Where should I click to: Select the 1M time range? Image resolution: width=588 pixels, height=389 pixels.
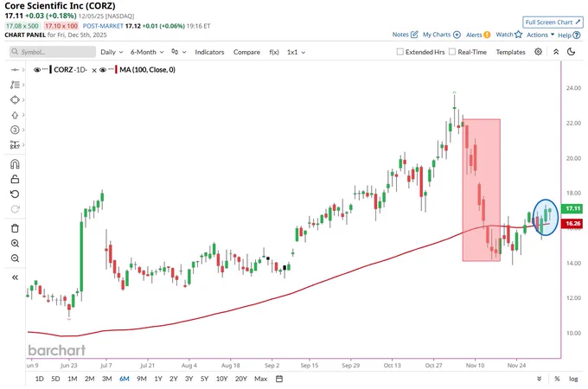click(73, 379)
